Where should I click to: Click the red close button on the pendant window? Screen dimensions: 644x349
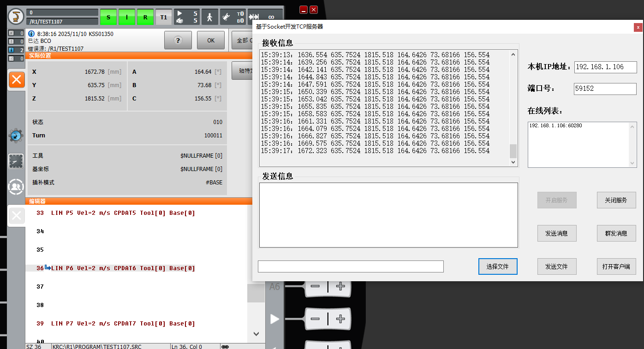pyautogui.click(x=314, y=9)
